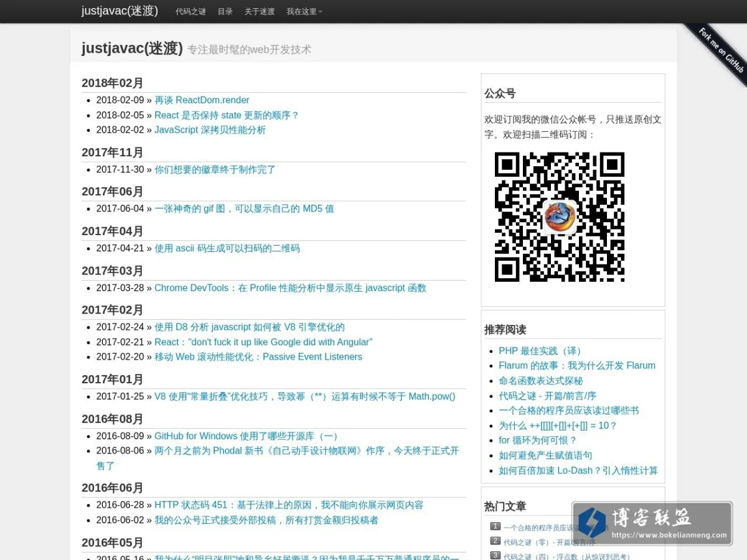The width and height of the screenshot is (747, 560).
Task: Click the 推荐阅读 sidebar heading
Action: 505,330
